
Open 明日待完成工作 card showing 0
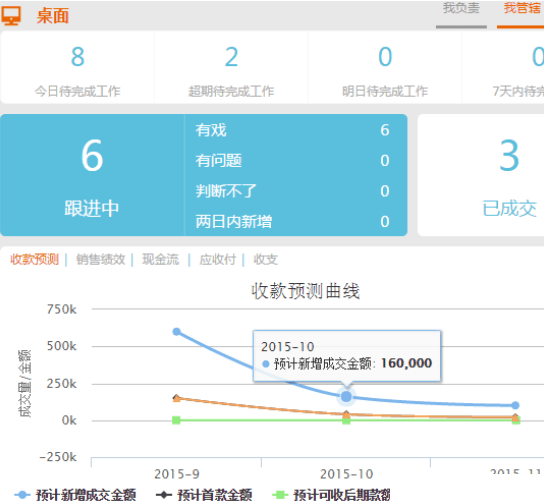point(385,67)
